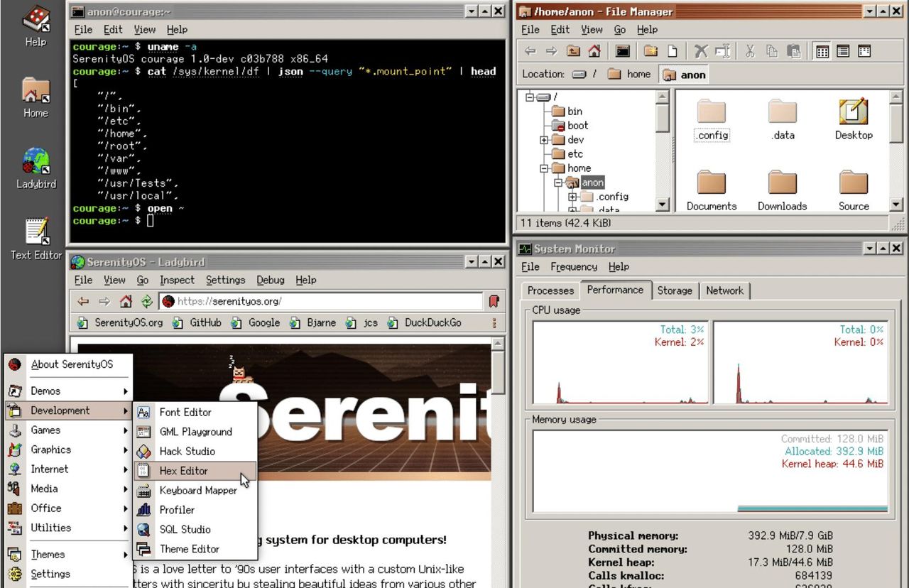Screen dimensions: 909x588
Task: Open the Games submenu in start menu
Action: (x=68, y=430)
